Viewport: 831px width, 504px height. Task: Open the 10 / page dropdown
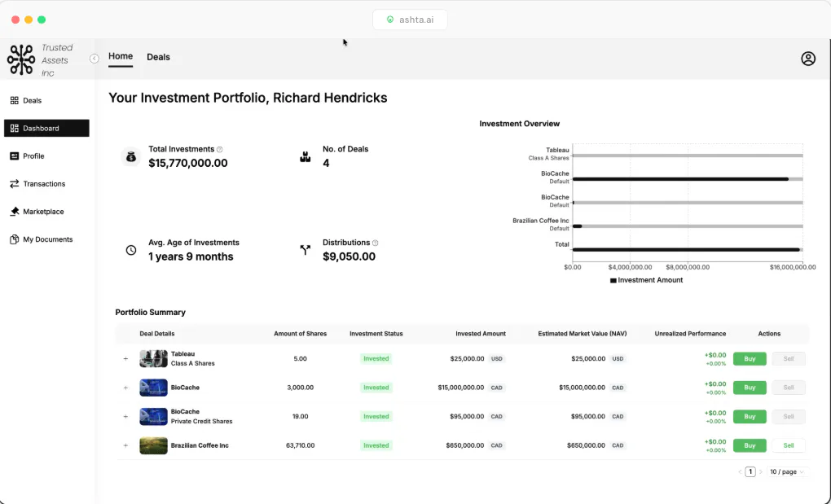pos(787,471)
